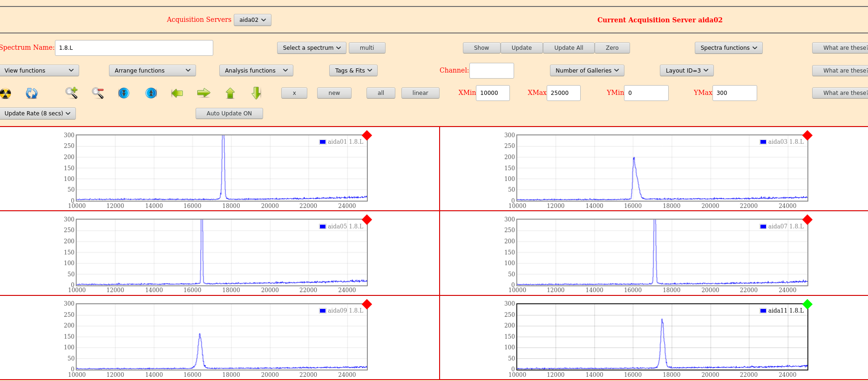
Task: Open the Analysis functions menu
Action: point(256,71)
